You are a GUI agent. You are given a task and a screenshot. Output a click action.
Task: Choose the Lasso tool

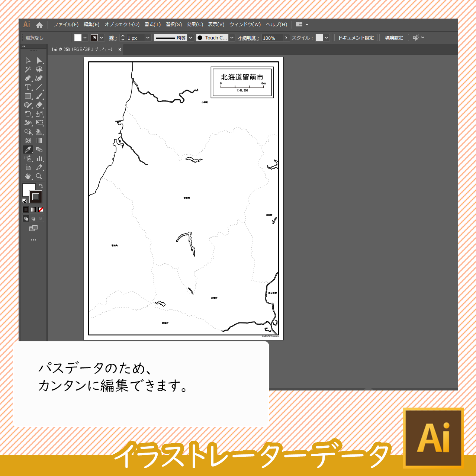(39, 70)
